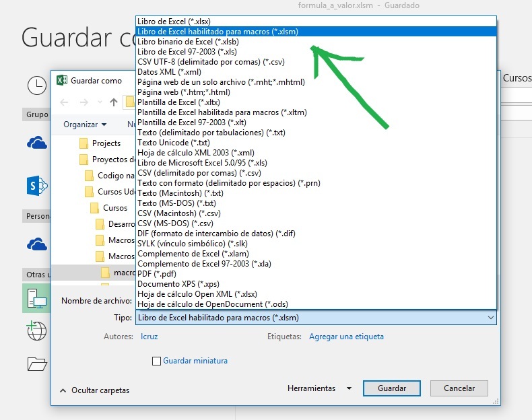Choose Página web de un solo archivo
This screenshot has width=532, height=420.
(316, 82)
